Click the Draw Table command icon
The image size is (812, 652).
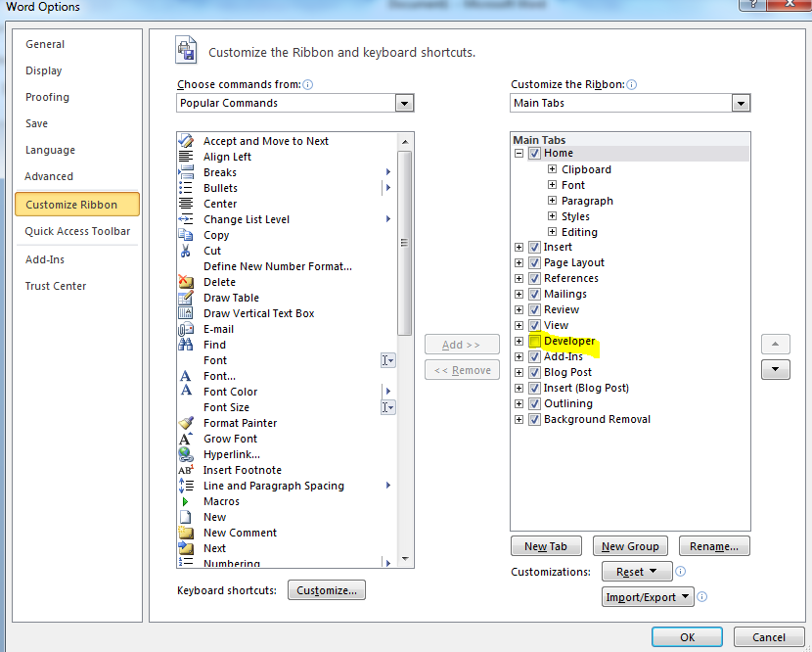186,298
